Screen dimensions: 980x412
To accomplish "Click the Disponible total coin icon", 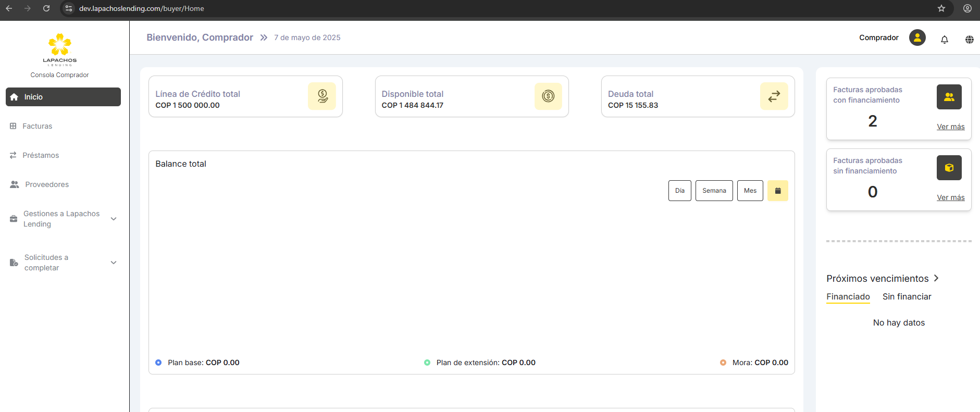I will pyautogui.click(x=548, y=96).
